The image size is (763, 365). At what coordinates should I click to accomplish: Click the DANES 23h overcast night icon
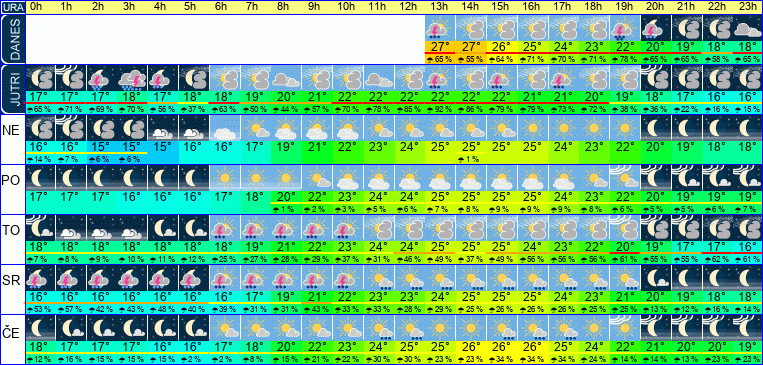[x=748, y=27]
